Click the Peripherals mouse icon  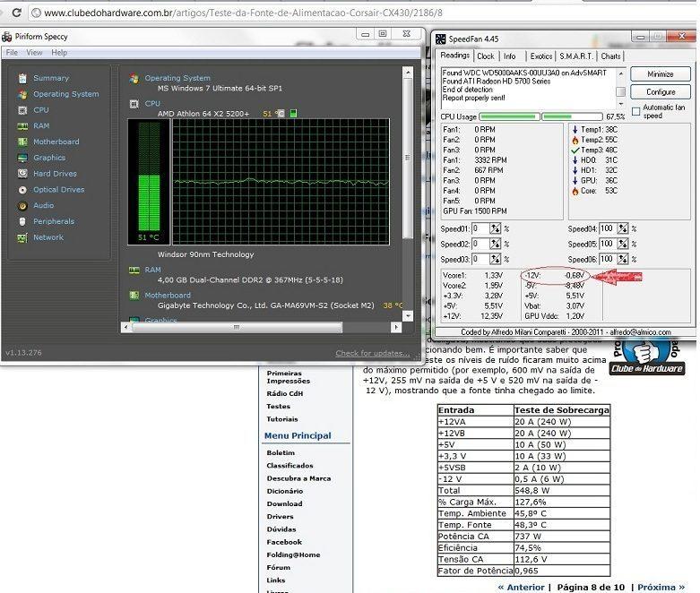(22, 222)
